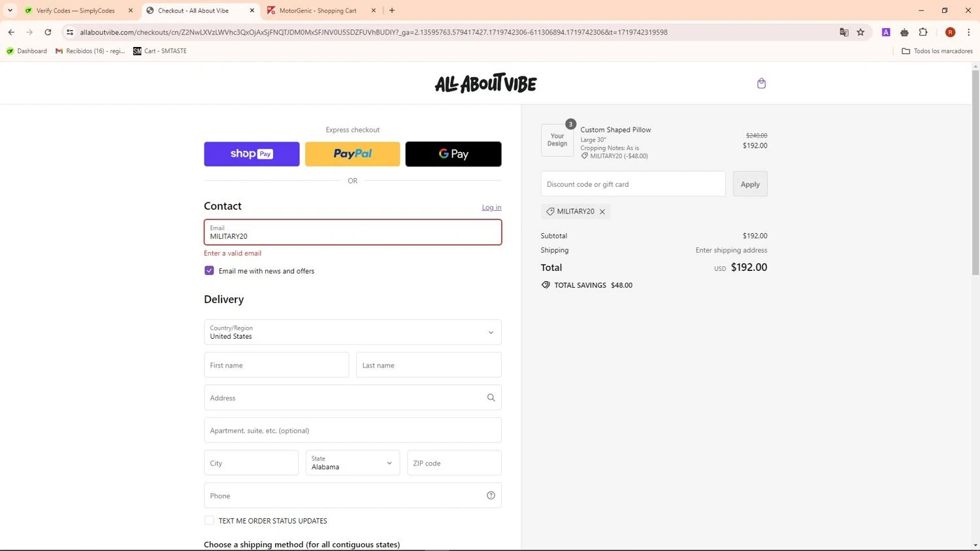Open the red profile avatar
980x551 pixels.
click(950, 32)
